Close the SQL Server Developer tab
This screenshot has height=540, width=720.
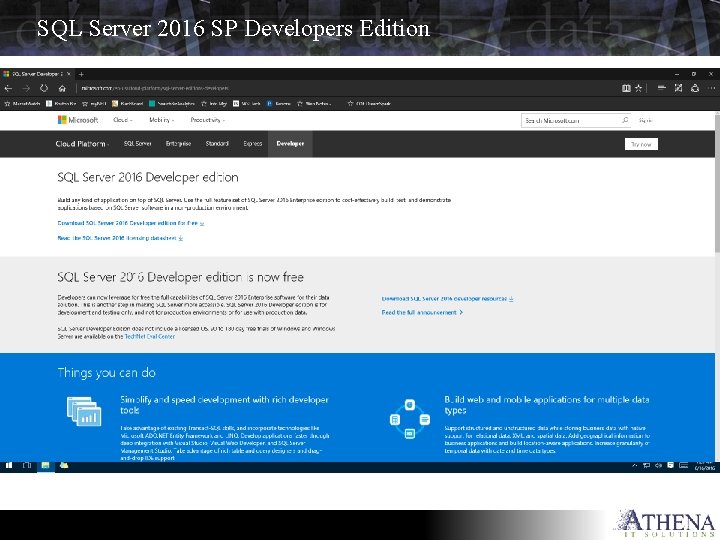click(x=69, y=73)
